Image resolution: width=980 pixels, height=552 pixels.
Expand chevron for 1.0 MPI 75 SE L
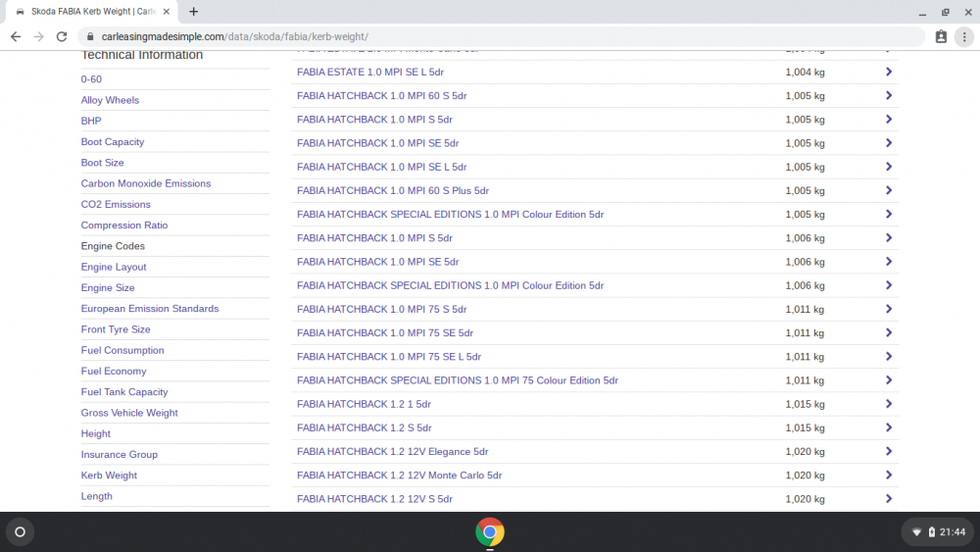point(888,357)
